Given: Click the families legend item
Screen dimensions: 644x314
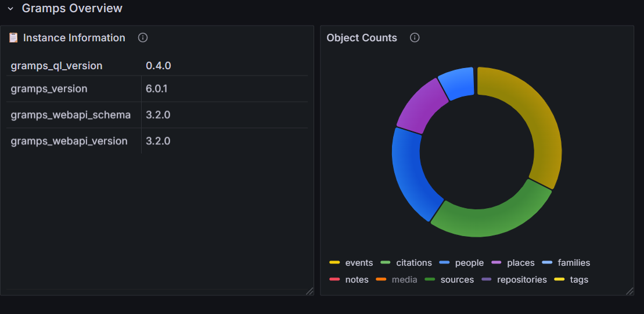Looking at the screenshot, I should coord(573,263).
